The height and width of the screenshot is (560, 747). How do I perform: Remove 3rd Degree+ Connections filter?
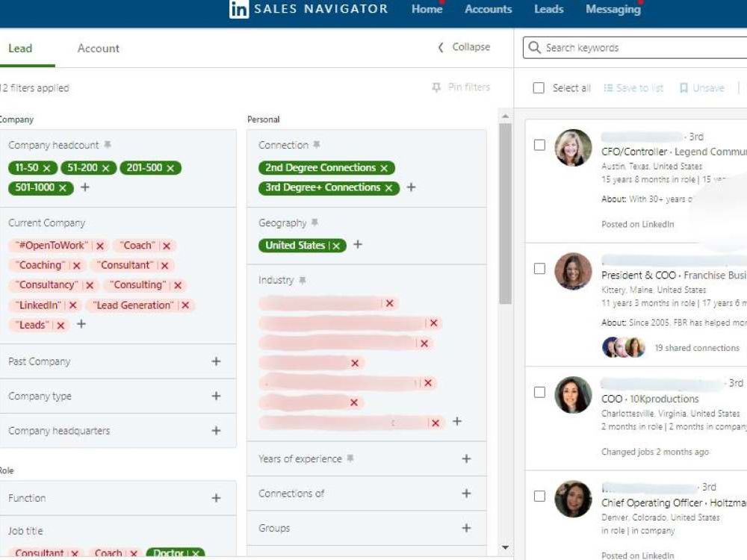click(x=388, y=188)
